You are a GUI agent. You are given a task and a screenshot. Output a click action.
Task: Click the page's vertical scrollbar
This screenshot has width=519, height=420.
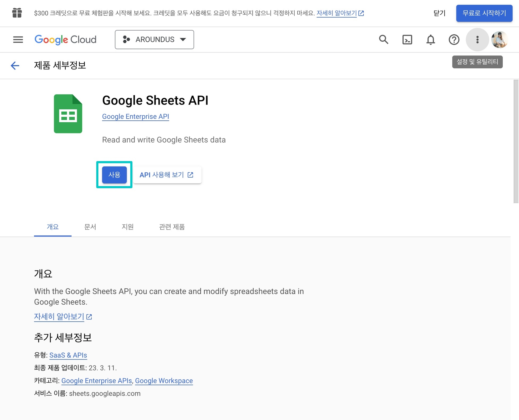(516, 141)
